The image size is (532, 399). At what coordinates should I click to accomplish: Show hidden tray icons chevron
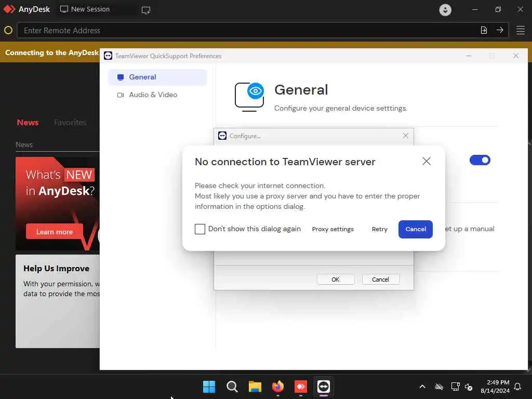tap(422, 387)
